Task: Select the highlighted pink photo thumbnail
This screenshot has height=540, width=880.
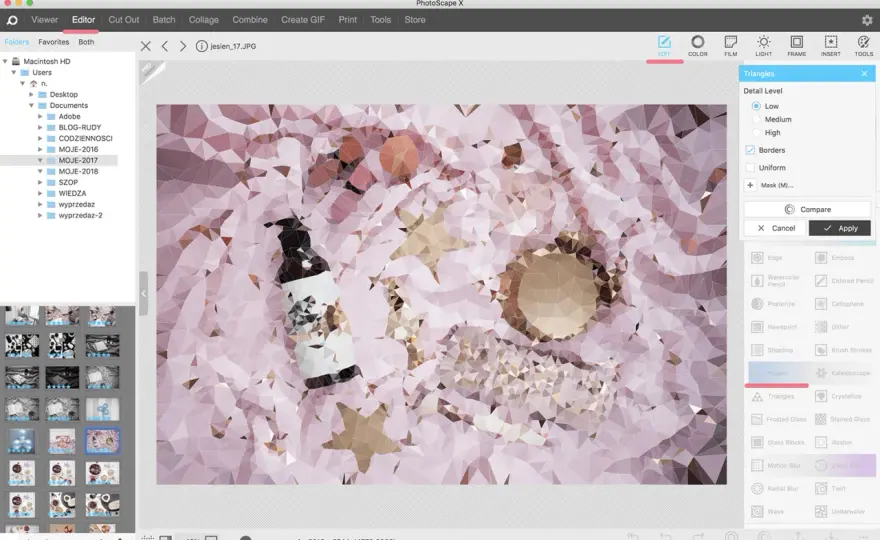Action: click(102, 441)
